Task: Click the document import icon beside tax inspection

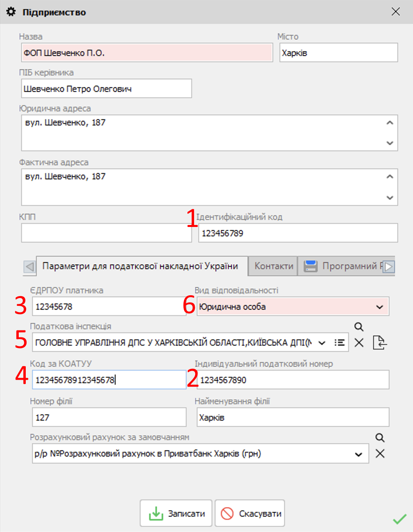Action: [x=379, y=343]
